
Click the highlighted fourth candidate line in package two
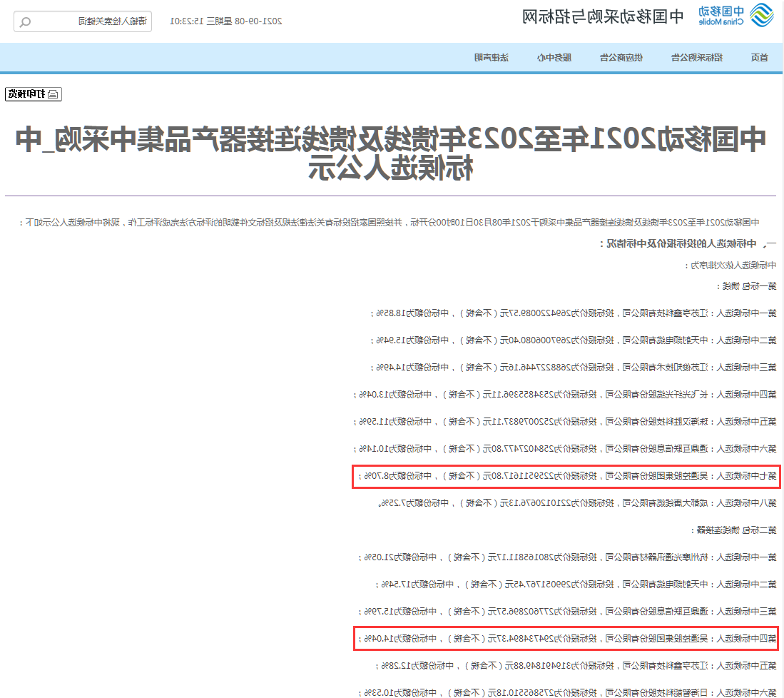tap(566, 639)
